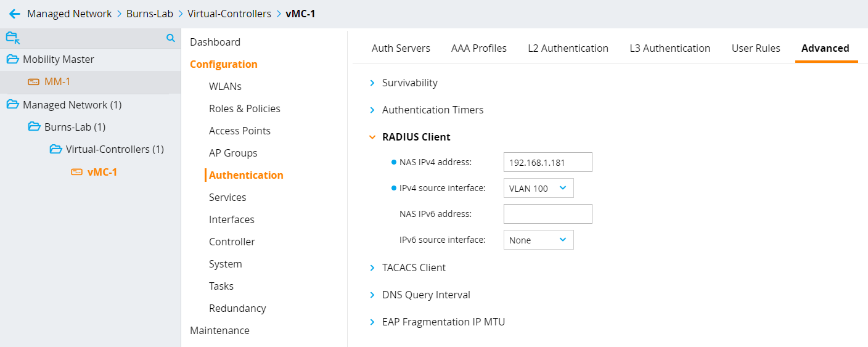Open Roles & Policies configuration page
Screen dimensions: 868x347
(x=245, y=108)
